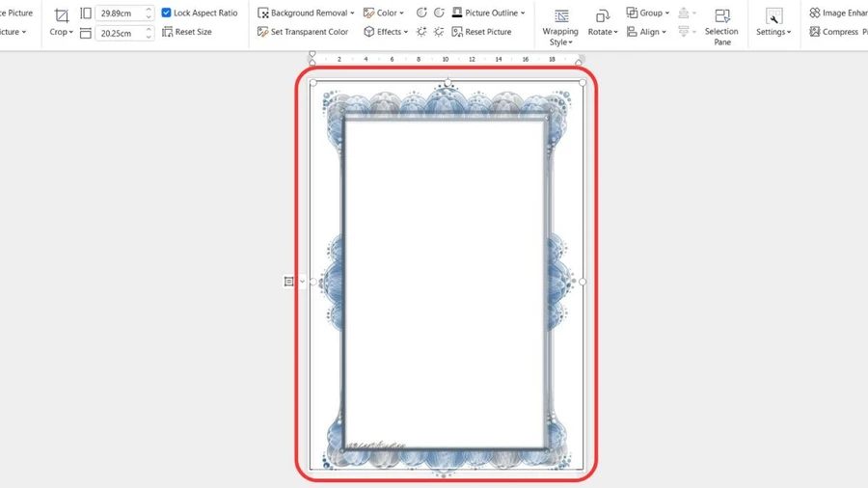The image size is (868, 488).
Task: Open the Wrapping Style menu
Action: point(560,27)
